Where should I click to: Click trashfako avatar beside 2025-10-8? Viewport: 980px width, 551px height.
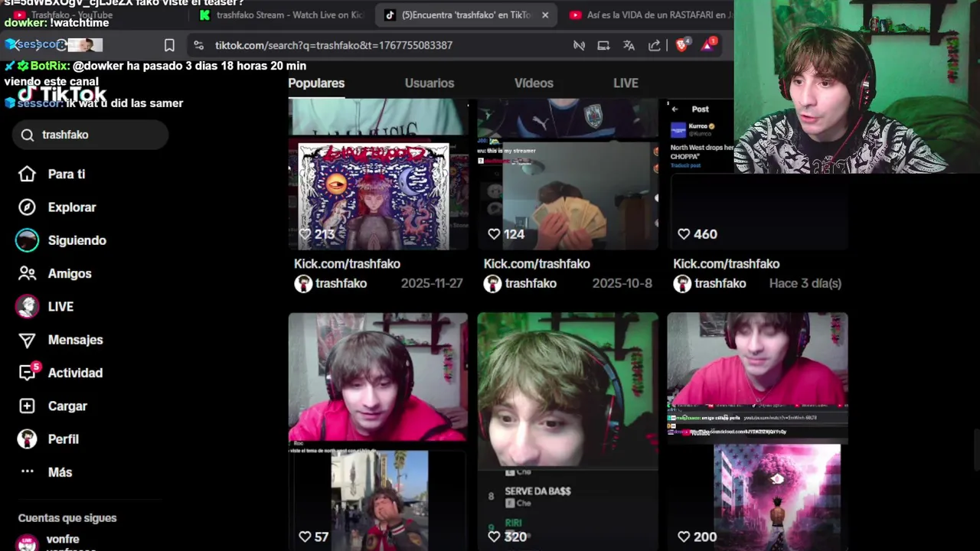coord(492,284)
